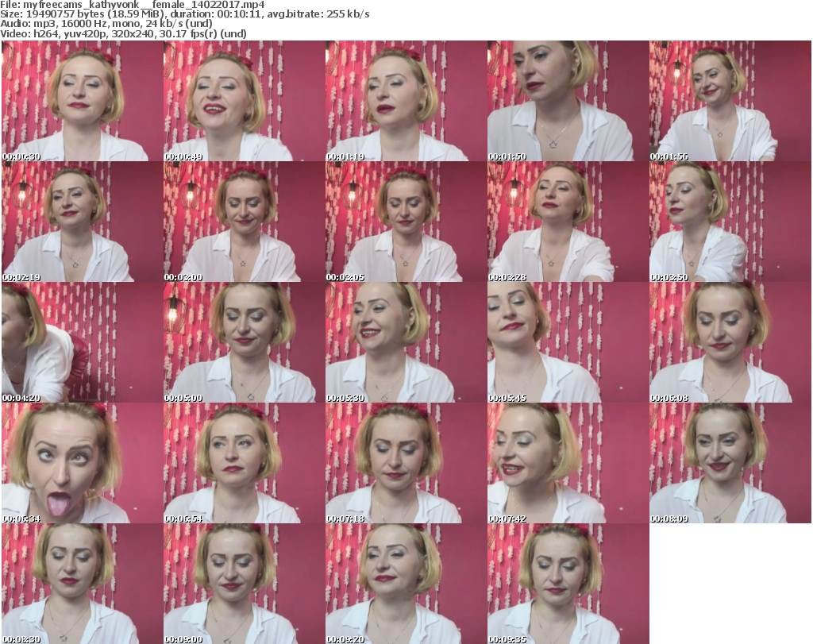Viewport: 813px width, 644px height.
Task: Click the frame stamped 00:08:09
Action: point(730,463)
